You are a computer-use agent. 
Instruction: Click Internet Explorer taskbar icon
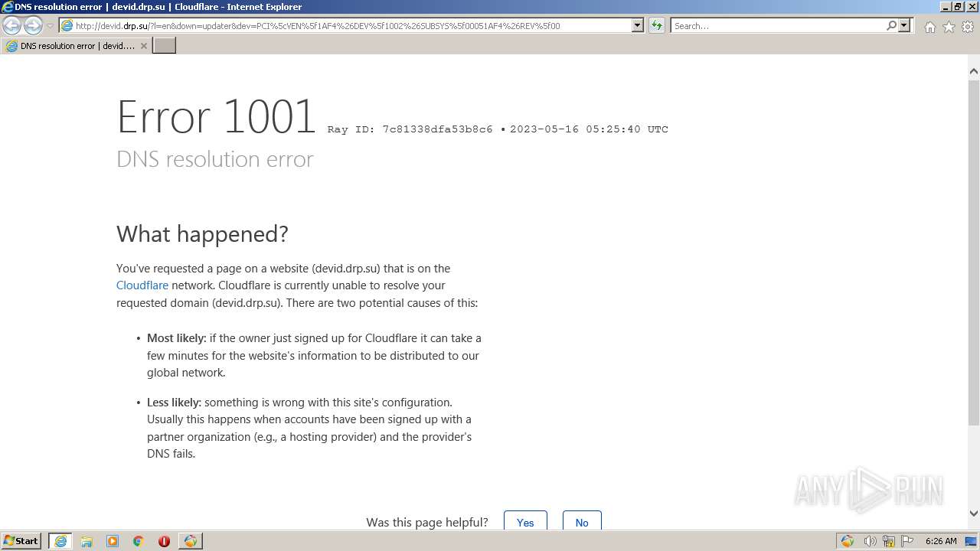tap(60, 541)
